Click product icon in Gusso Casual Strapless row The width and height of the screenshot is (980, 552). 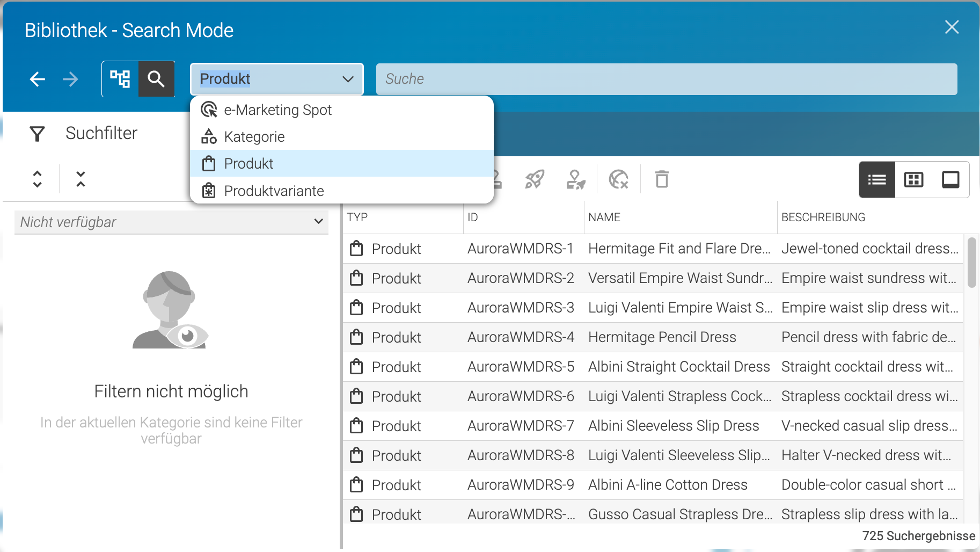pos(356,514)
